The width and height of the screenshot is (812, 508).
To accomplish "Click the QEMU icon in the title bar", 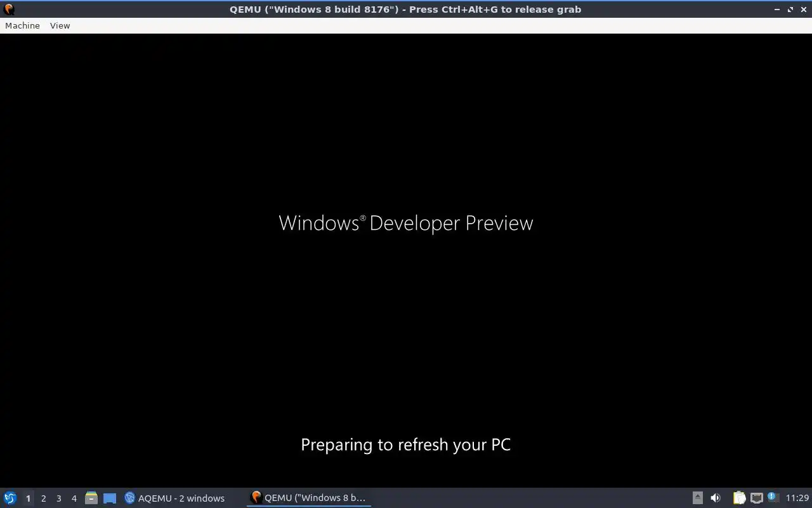I will [9, 10].
